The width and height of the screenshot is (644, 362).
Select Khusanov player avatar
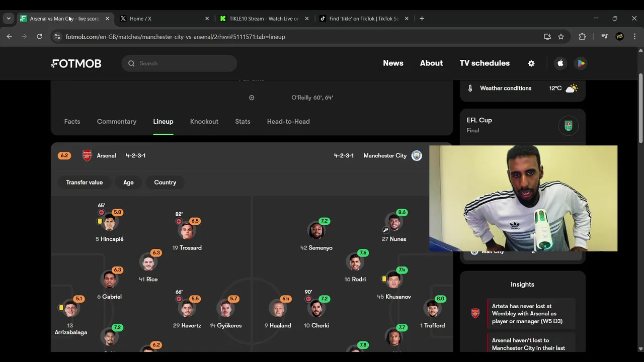click(394, 280)
